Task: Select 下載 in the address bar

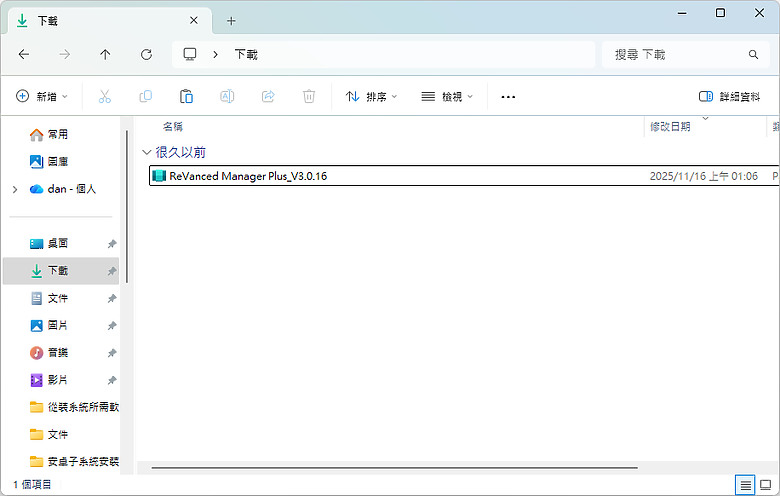Action: (246, 54)
